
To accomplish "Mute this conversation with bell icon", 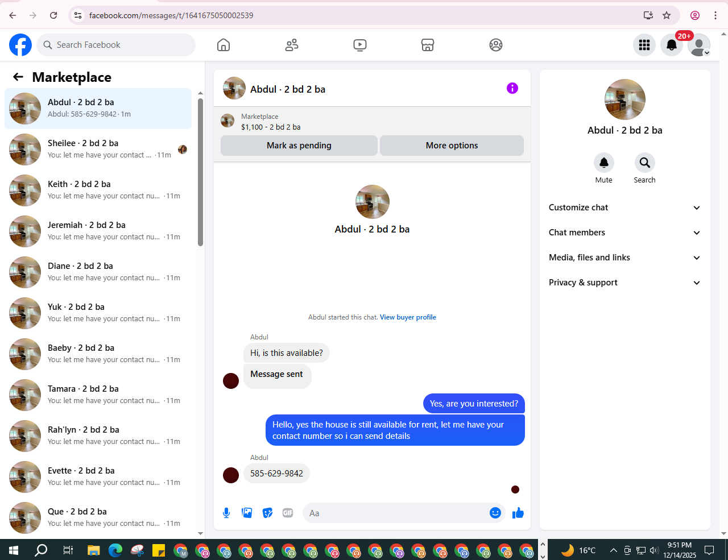I will (604, 163).
